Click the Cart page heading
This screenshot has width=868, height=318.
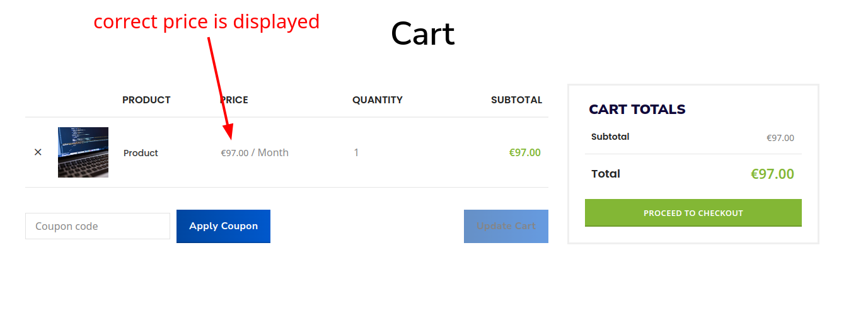[x=422, y=33]
